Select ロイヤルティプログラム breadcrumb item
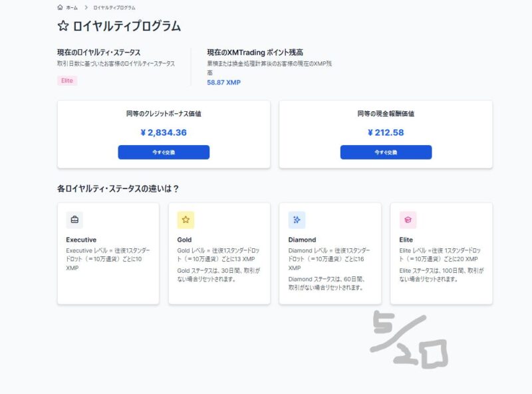532x394 pixels. coord(114,7)
